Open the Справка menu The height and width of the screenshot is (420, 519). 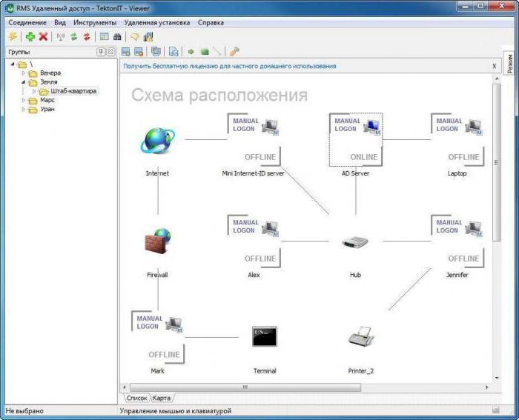(x=211, y=22)
